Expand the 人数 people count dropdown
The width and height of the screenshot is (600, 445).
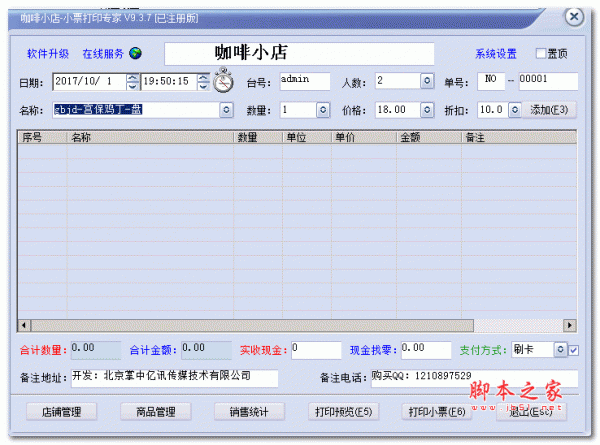point(427,81)
